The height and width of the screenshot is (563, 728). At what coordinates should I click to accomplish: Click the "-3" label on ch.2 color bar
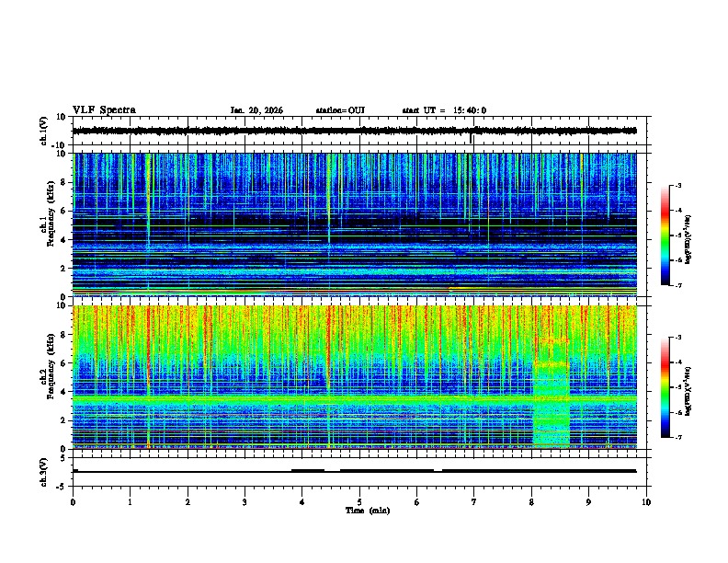pos(678,338)
